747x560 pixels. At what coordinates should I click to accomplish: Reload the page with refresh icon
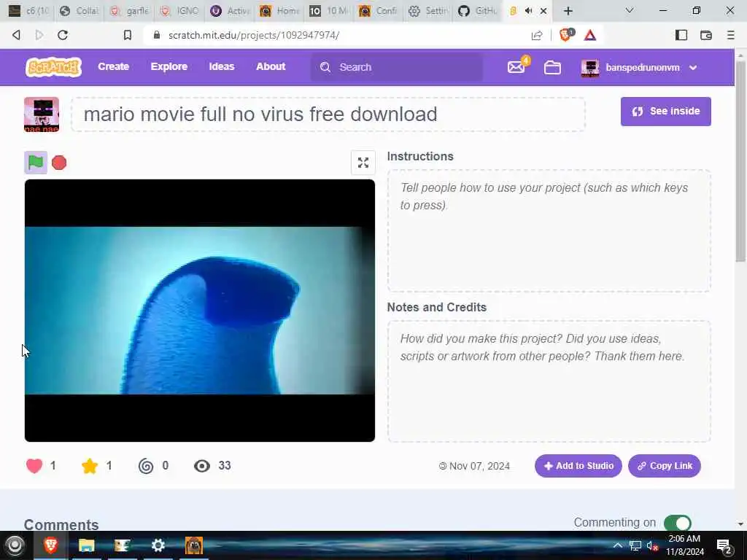pyautogui.click(x=63, y=35)
